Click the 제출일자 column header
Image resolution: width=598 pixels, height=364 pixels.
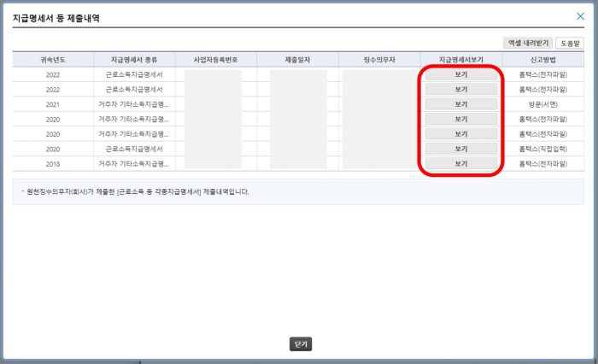[x=297, y=60]
